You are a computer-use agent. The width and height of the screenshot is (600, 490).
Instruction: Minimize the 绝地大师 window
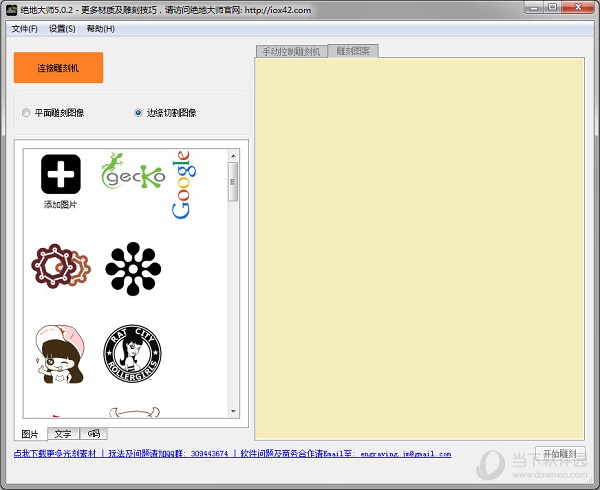[533, 7]
